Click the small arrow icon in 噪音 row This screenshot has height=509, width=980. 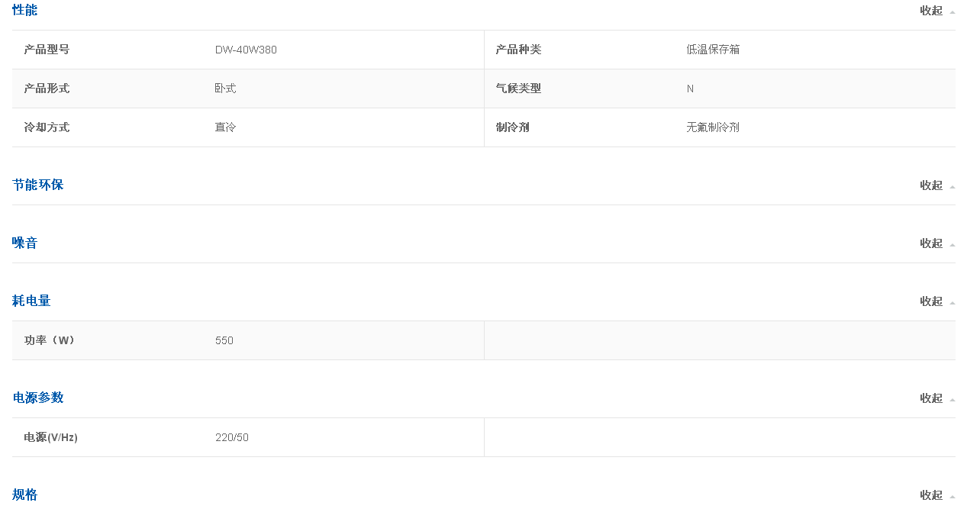click(953, 245)
